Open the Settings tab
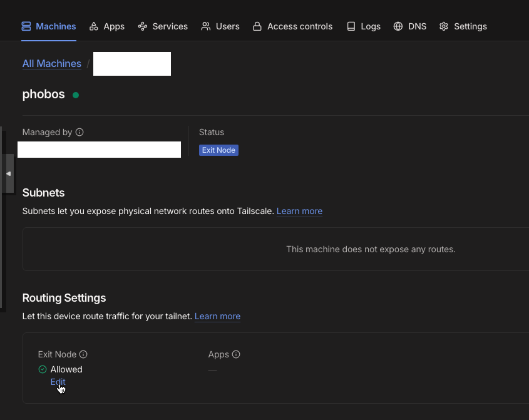The image size is (529, 420). pyautogui.click(x=463, y=26)
